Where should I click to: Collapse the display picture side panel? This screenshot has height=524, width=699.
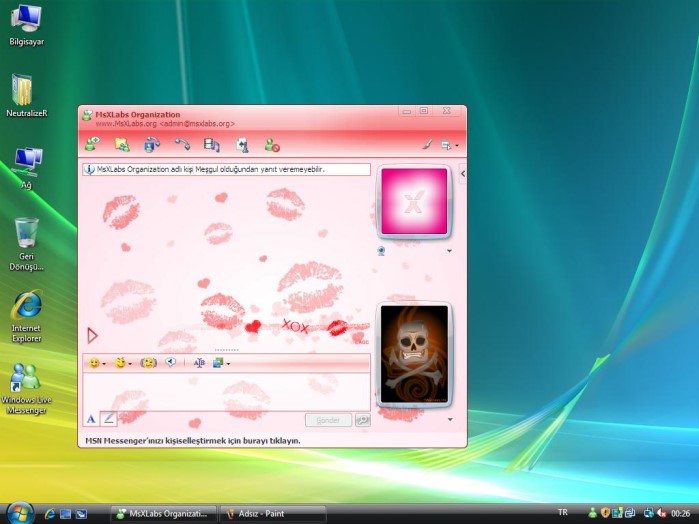463,173
